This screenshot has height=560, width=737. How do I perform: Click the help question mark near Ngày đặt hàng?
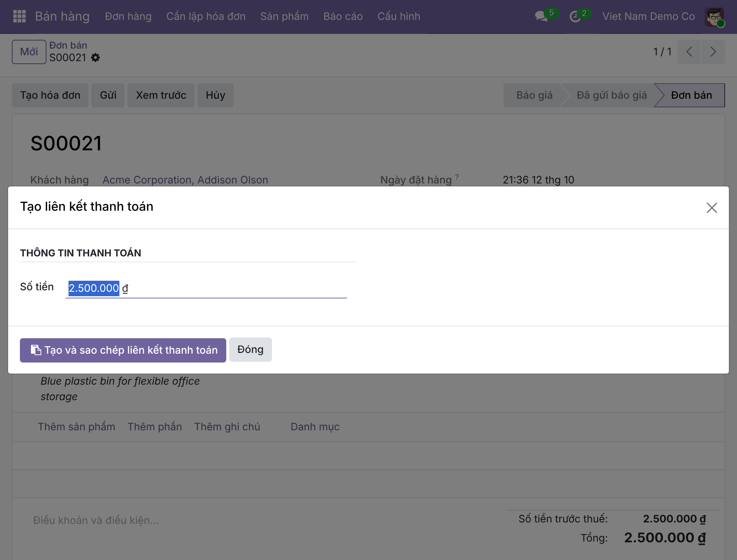457,177
